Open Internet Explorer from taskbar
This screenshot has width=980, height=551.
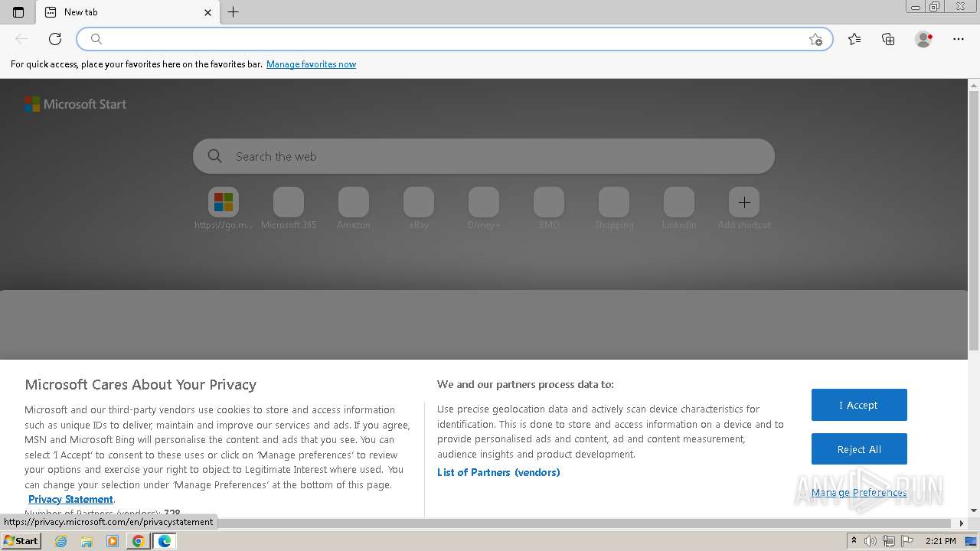[x=60, y=541]
